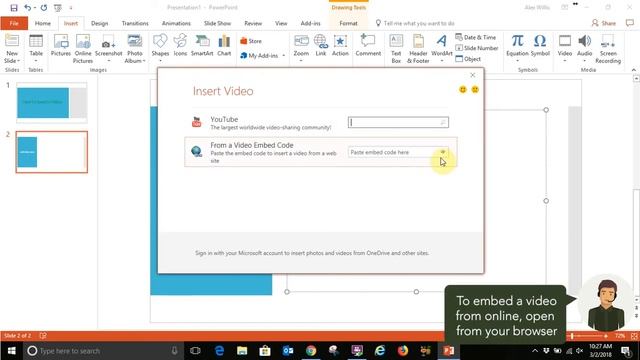640x360 pixels.
Task: Add a Comment
Action: [368, 45]
